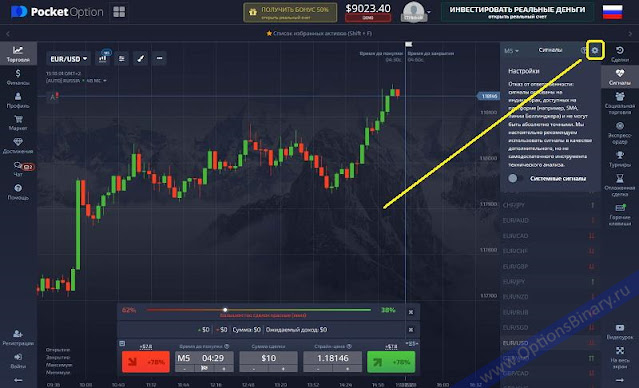Decrease purchase time with minus button

tap(185, 368)
